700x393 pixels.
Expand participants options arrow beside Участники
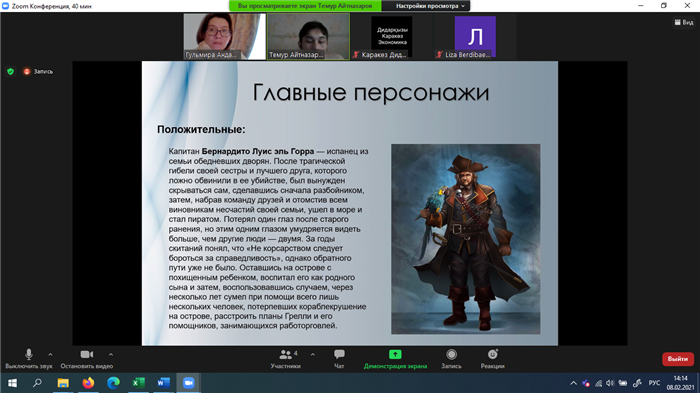[312, 355]
